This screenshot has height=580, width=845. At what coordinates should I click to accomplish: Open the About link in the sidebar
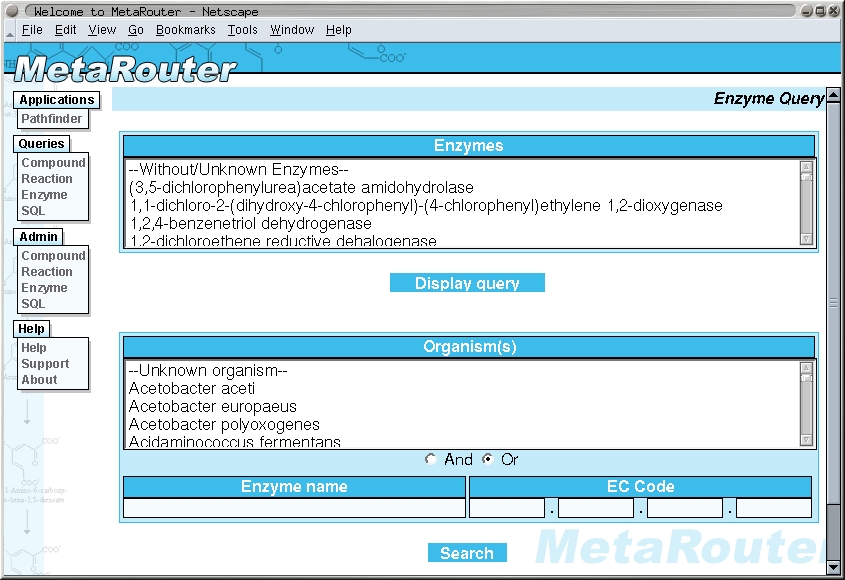[39, 379]
